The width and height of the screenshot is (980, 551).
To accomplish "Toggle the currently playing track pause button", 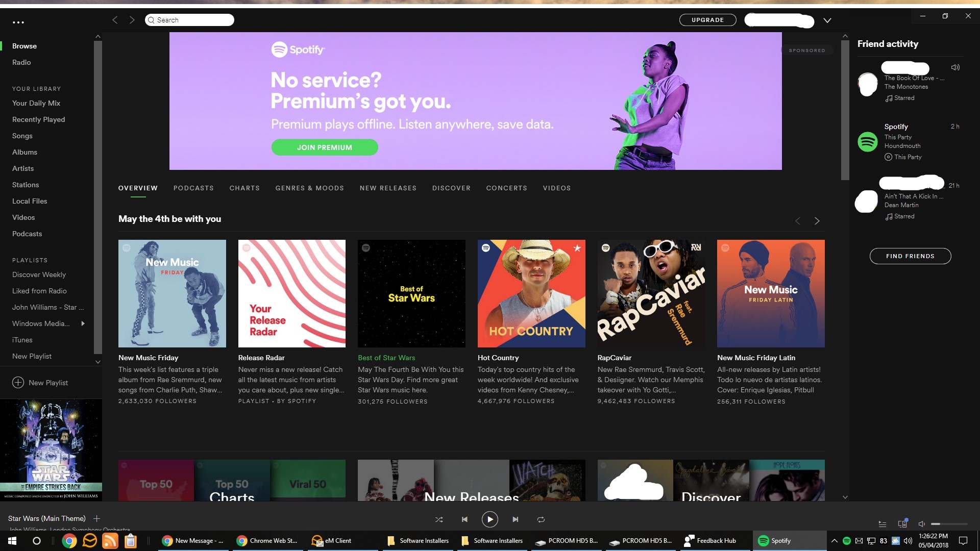I will pos(489,518).
